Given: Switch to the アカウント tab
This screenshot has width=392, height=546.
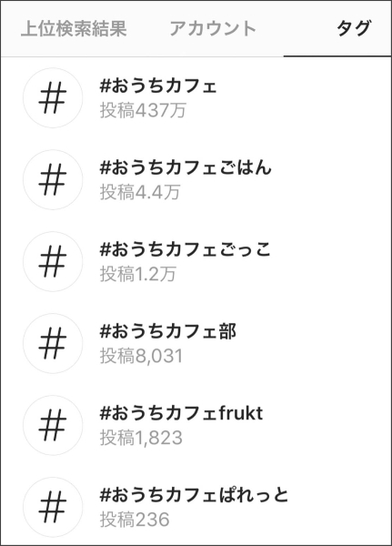Looking at the screenshot, I should pos(213,28).
